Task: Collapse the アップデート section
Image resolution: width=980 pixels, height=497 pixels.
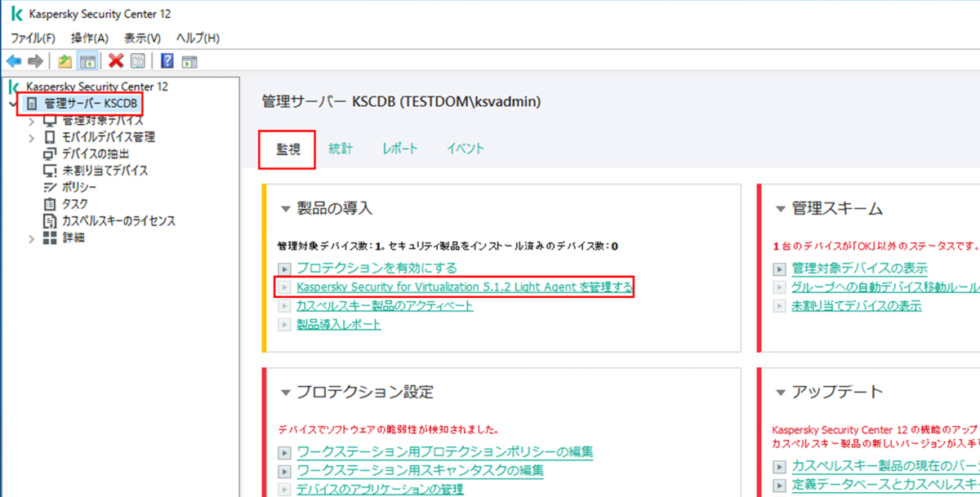Action: [x=780, y=393]
